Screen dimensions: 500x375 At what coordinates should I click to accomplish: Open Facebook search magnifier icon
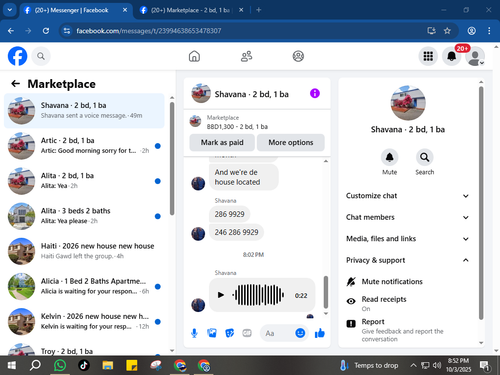pyautogui.click(x=41, y=56)
